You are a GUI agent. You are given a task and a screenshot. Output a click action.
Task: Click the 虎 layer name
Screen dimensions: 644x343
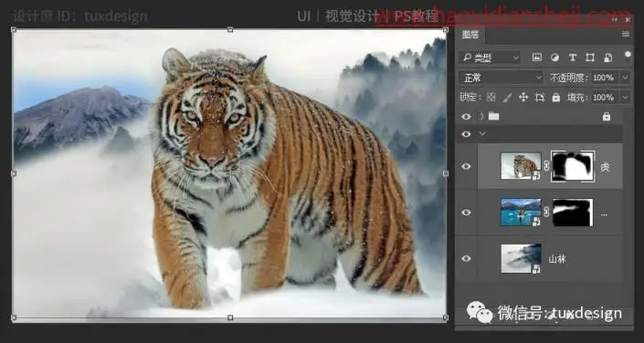606,167
